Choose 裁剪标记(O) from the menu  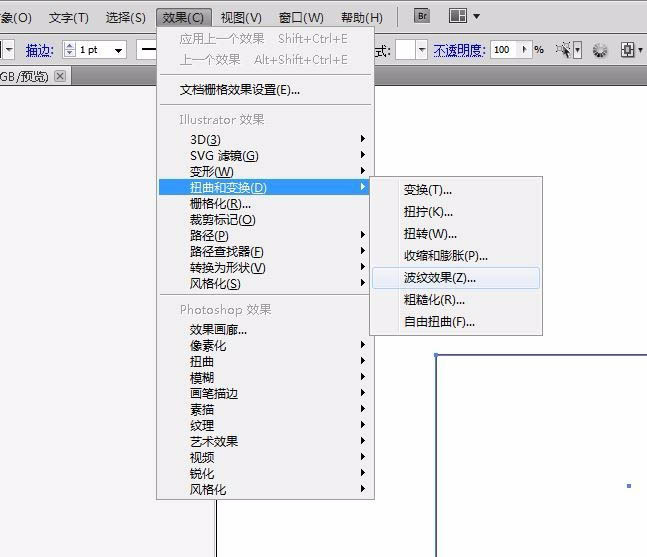click(x=265, y=219)
